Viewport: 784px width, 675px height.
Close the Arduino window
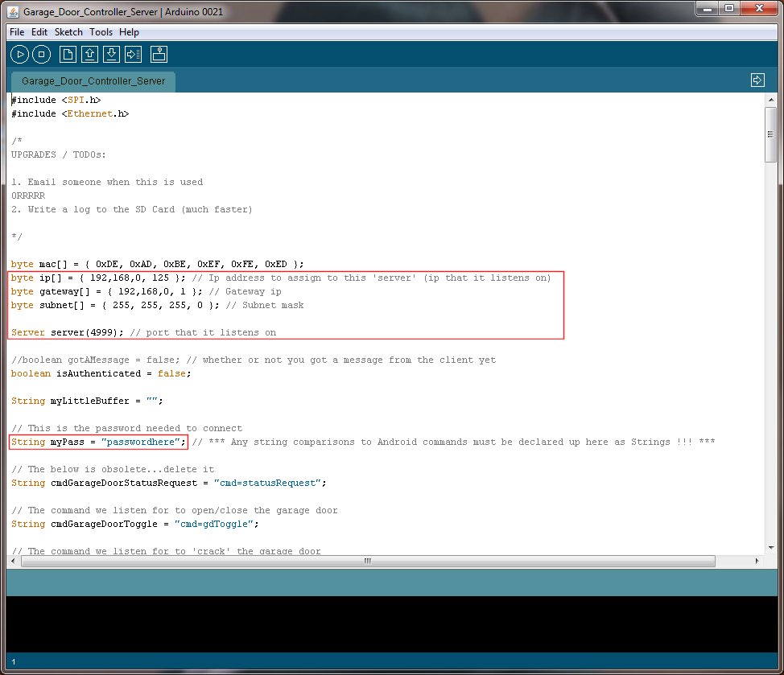[760, 9]
